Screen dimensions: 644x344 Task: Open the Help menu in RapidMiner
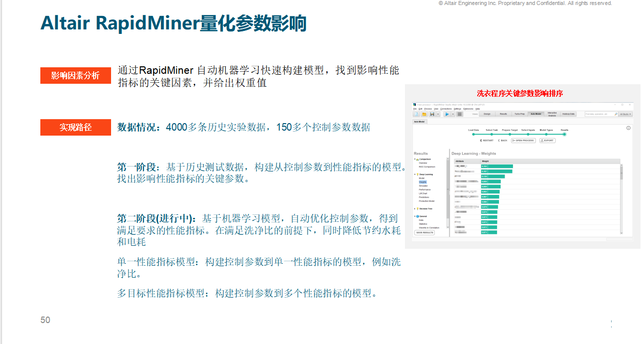point(478,109)
